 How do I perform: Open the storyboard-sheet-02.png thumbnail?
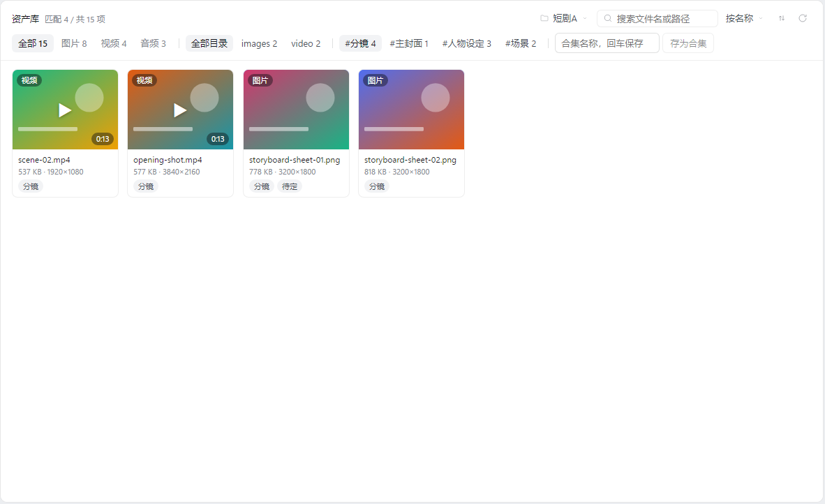coord(411,110)
